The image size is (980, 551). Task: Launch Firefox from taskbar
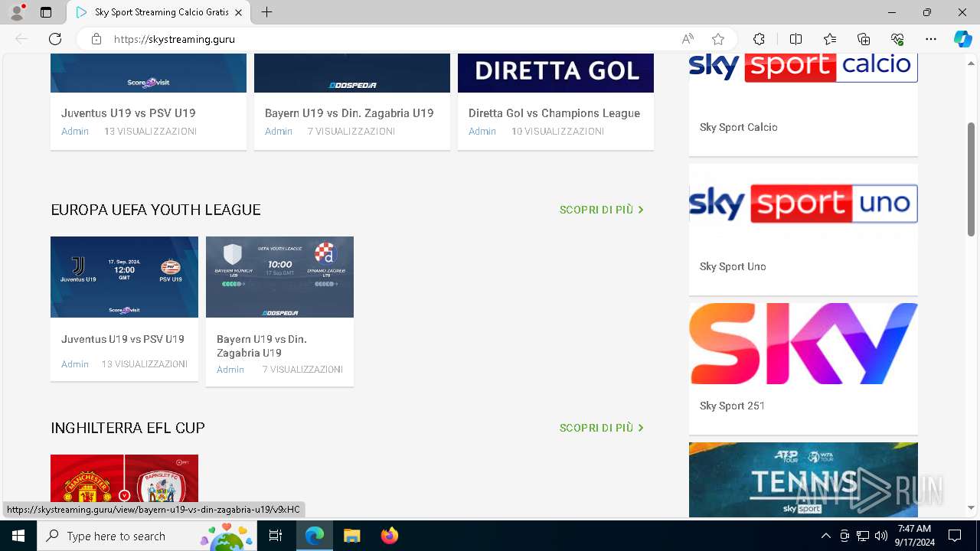(x=390, y=536)
